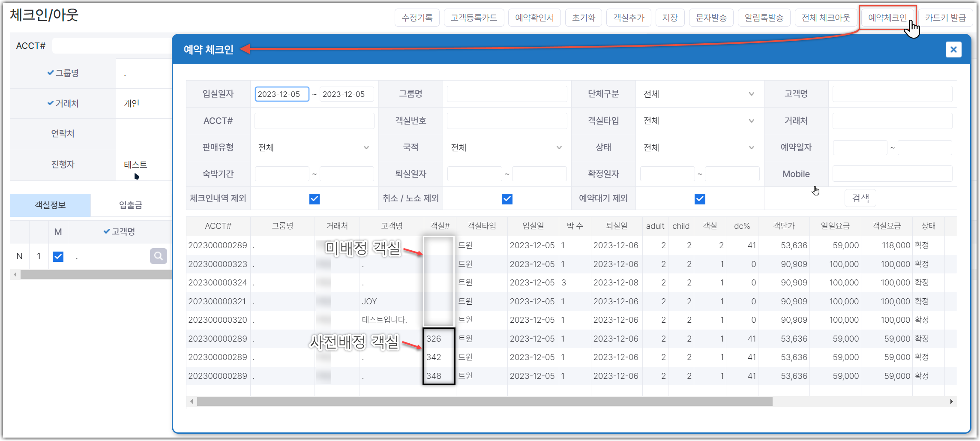Expand the 국적 dropdown
The image size is (980, 441).
[x=506, y=147]
